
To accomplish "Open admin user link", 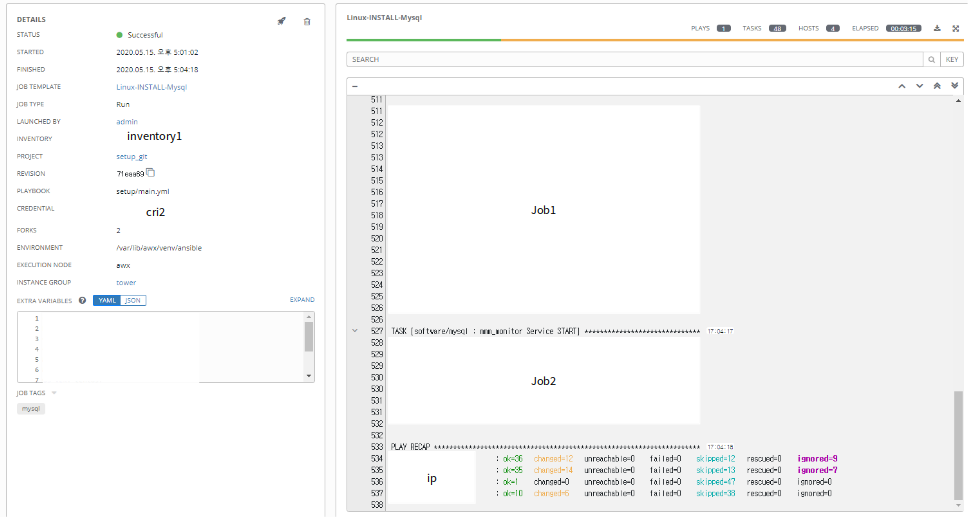I will coord(127,122).
